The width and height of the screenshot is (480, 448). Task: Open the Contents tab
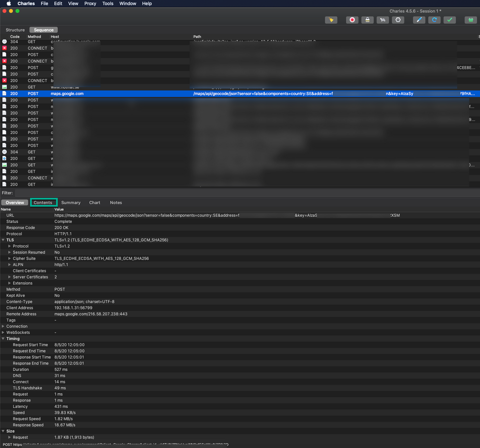[44, 202]
